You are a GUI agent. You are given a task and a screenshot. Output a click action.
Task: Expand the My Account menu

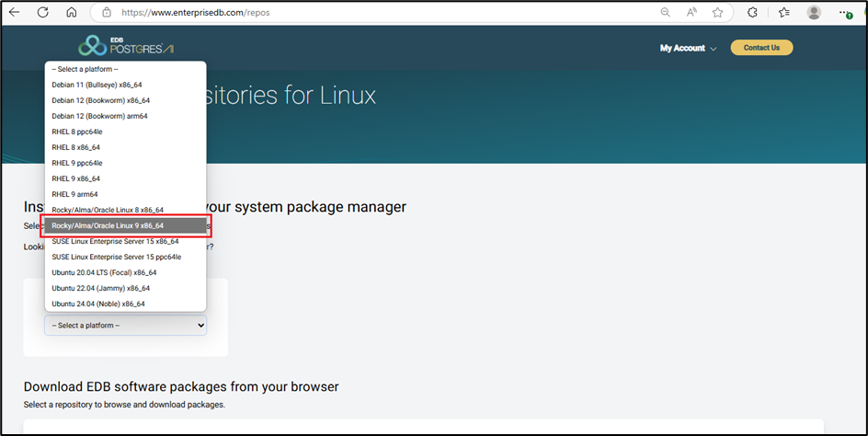coord(688,48)
